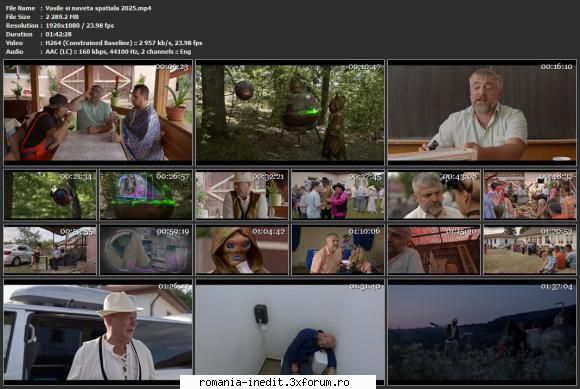
Task: Click the crowd thumbnail at 00:48:32
Action: pyautogui.click(x=530, y=195)
